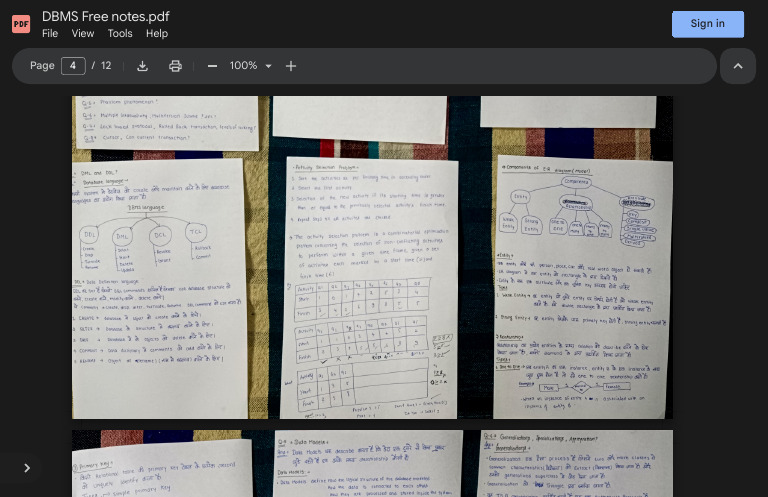Image resolution: width=768 pixels, height=497 pixels.
Task: Click the Data Models notes sheet on page 5
Action: (x=368, y=464)
